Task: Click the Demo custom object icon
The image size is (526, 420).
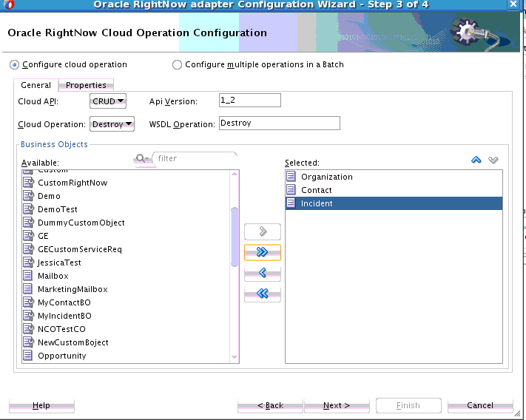Action: pyautogui.click(x=29, y=196)
